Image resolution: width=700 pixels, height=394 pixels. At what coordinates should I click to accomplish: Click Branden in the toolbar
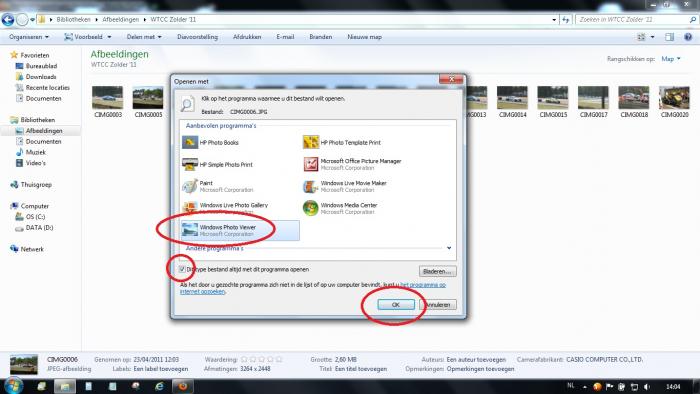click(x=321, y=37)
